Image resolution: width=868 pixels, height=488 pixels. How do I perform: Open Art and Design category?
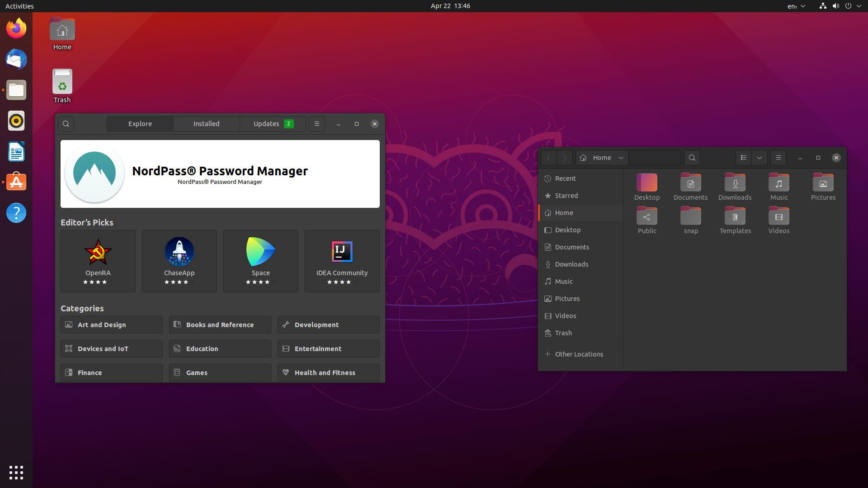coord(112,325)
